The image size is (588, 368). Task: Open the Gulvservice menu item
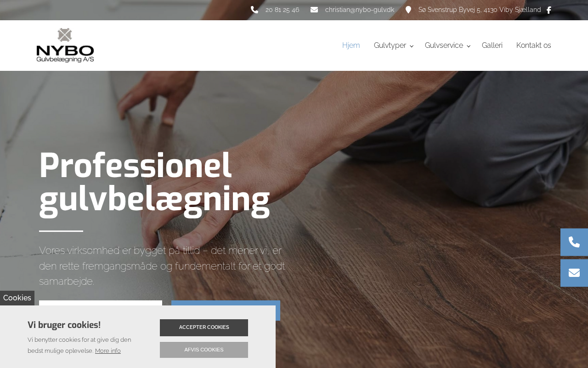tap(444, 46)
